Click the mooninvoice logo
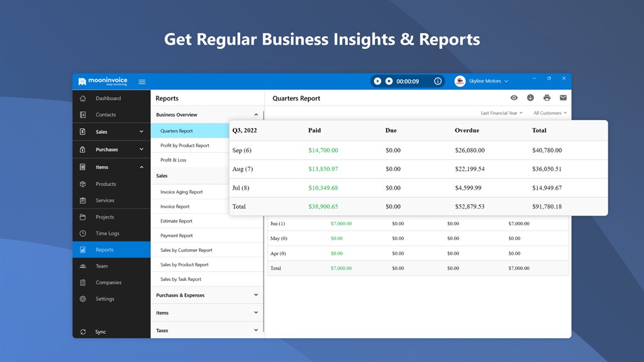Viewport: 644px width, 362px height. point(103,81)
